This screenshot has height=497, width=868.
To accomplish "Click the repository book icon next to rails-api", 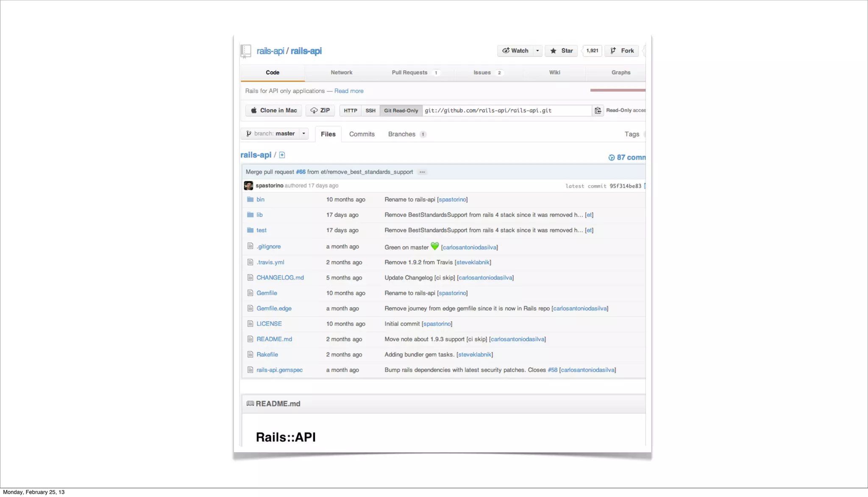I will point(246,51).
